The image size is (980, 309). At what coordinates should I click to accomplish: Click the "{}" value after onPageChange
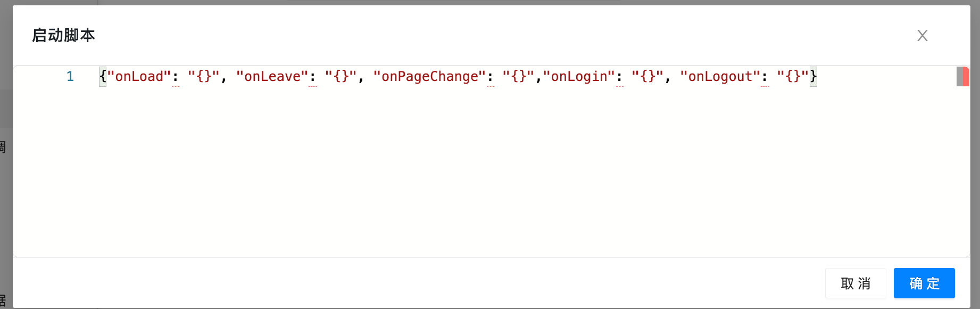click(x=519, y=77)
